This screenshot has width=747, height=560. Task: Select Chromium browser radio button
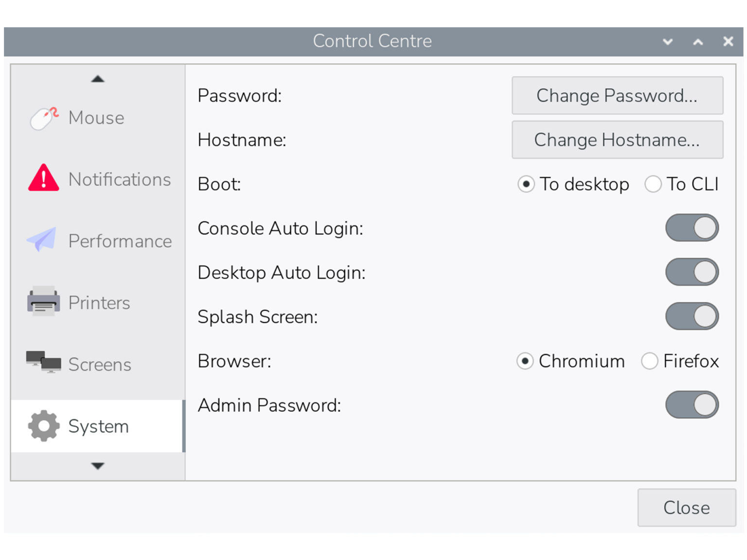coord(525,361)
